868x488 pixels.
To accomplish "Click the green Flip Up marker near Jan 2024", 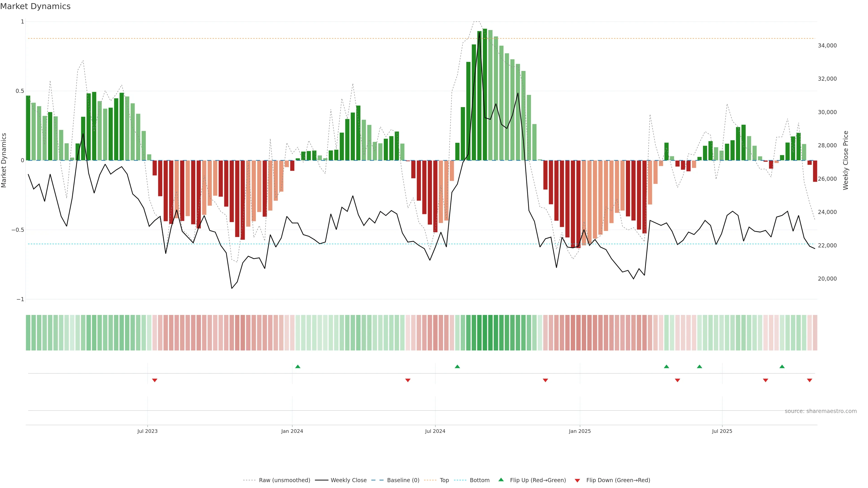I will point(297,366).
